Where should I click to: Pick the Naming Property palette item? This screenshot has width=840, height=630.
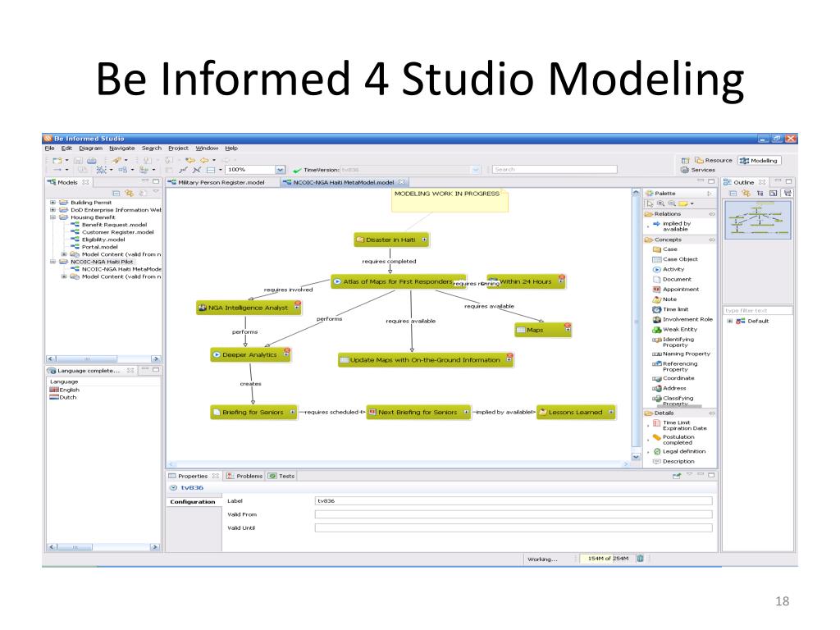click(x=682, y=354)
